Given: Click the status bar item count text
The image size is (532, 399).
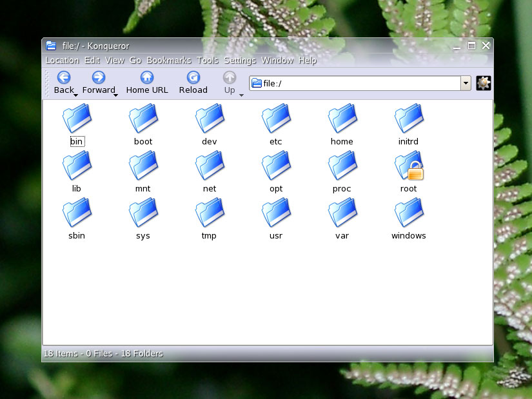Looking at the screenshot, I should (x=103, y=353).
